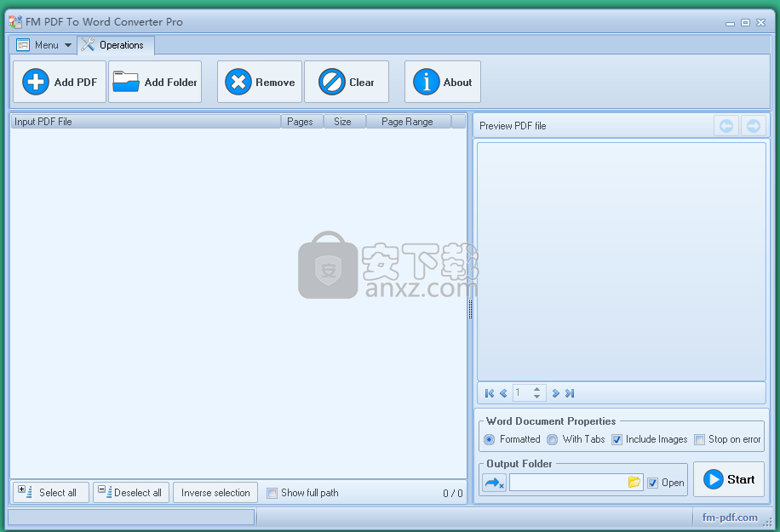Click the Start button label
The height and width of the screenshot is (532, 780).
[741, 479]
